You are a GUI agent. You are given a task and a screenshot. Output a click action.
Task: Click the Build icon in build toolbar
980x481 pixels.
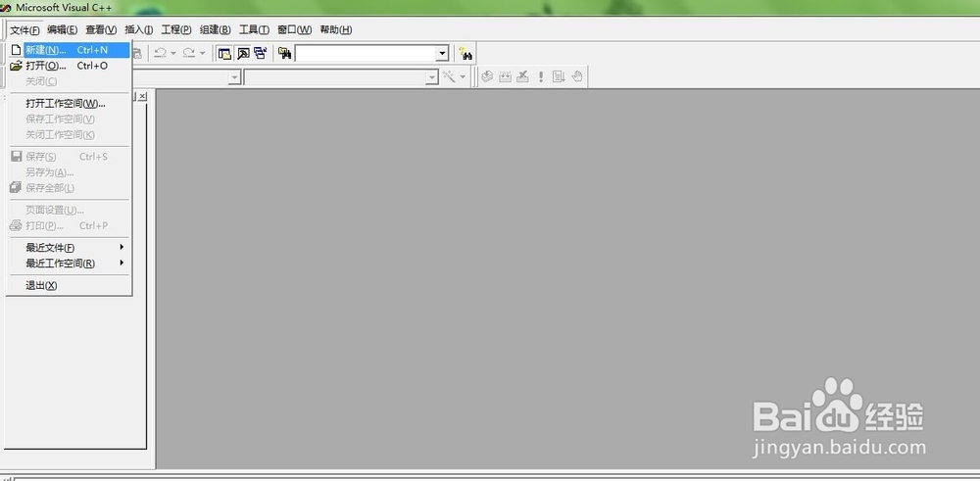pos(505,76)
